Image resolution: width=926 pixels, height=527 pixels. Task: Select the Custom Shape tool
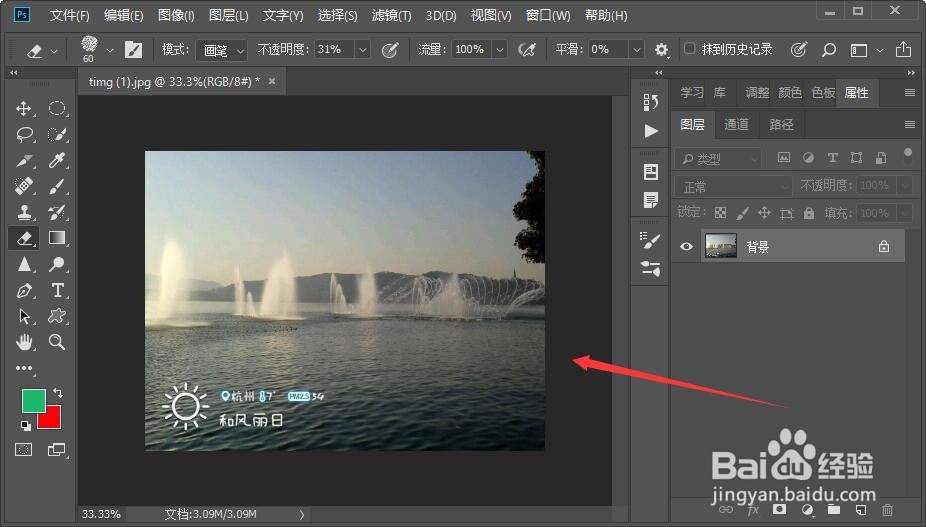pos(57,316)
